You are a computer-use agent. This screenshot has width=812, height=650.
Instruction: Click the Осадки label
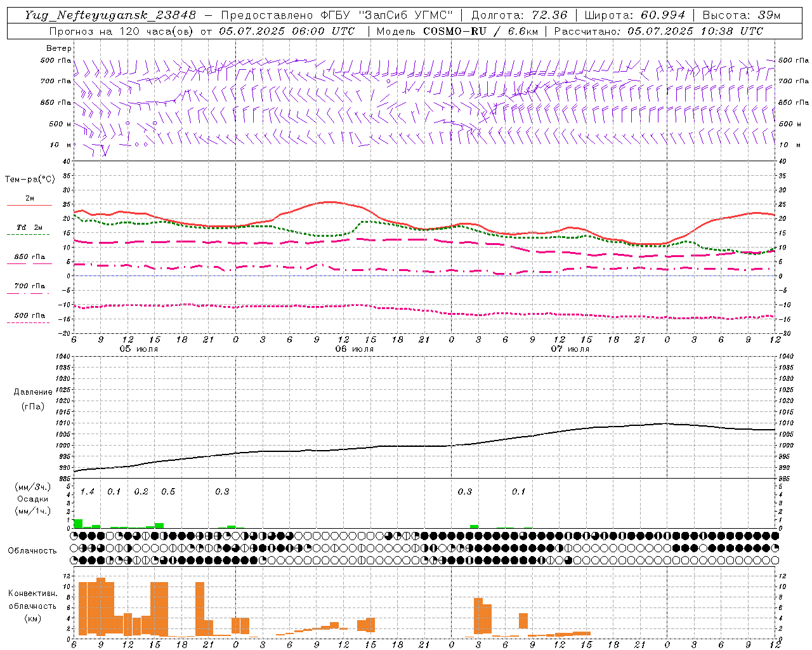click(33, 499)
